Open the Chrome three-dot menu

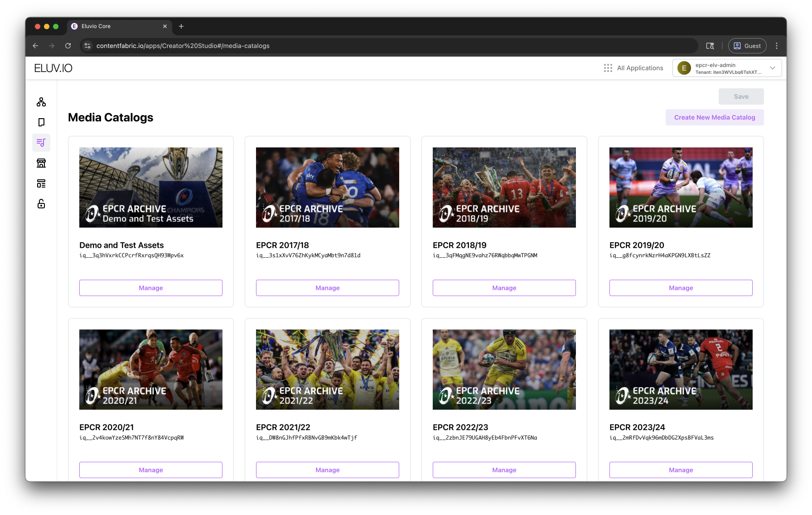(x=777, y=46)
